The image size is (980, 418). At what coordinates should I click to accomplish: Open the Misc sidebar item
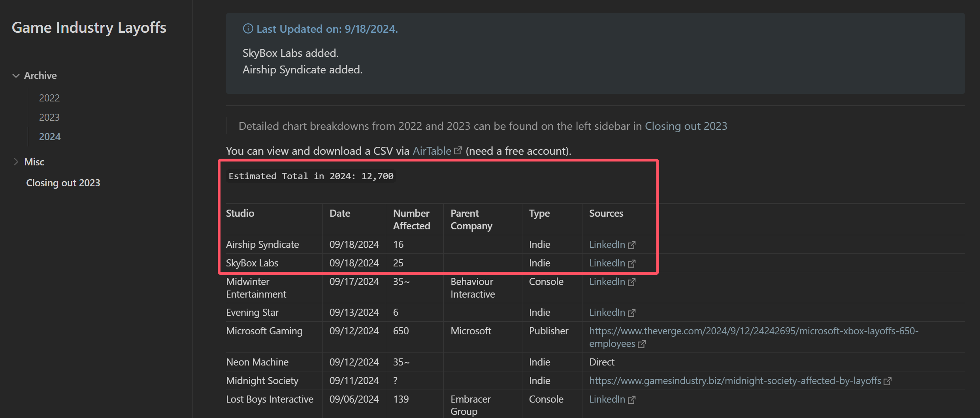(34, 162)
